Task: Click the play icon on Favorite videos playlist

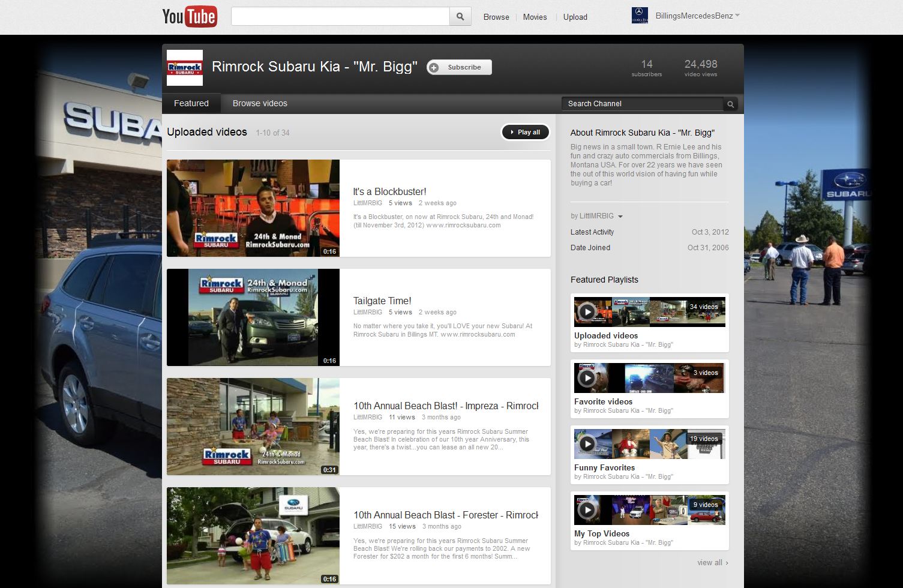Action: point(586,377)
